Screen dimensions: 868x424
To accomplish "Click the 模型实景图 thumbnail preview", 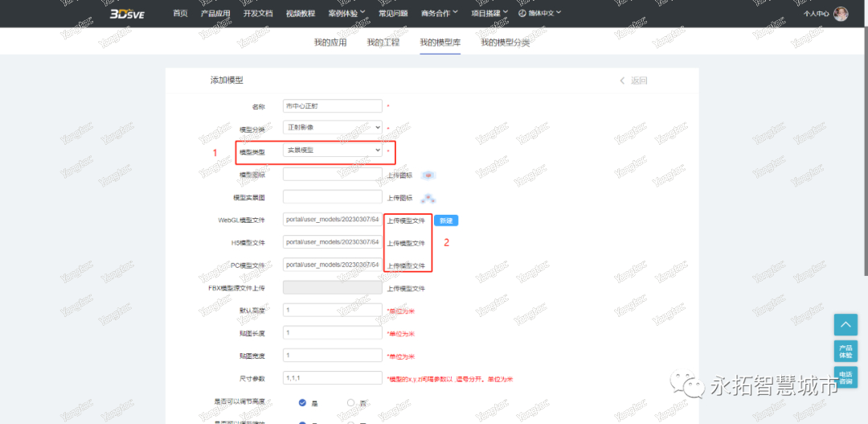I will (429, 198).
